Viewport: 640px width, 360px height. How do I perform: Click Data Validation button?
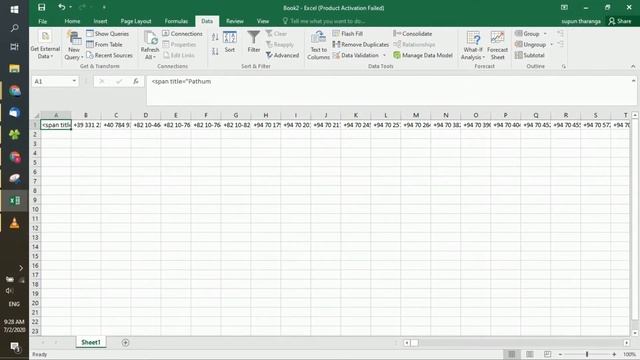point(356,55)
